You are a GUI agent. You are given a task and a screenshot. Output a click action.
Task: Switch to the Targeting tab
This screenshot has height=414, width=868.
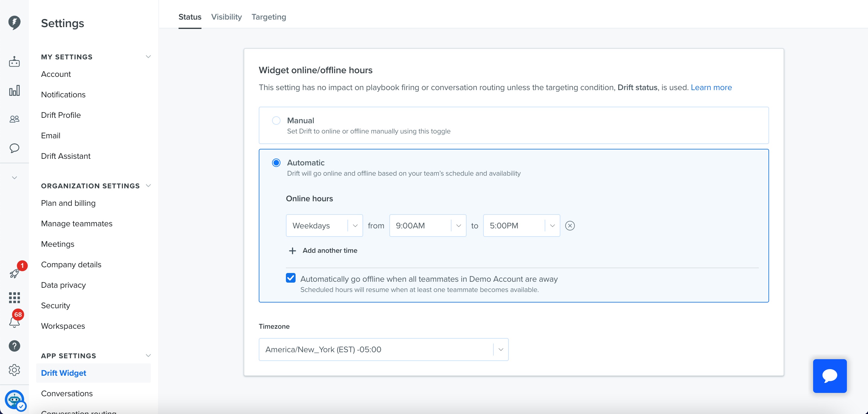coord(268,17)
